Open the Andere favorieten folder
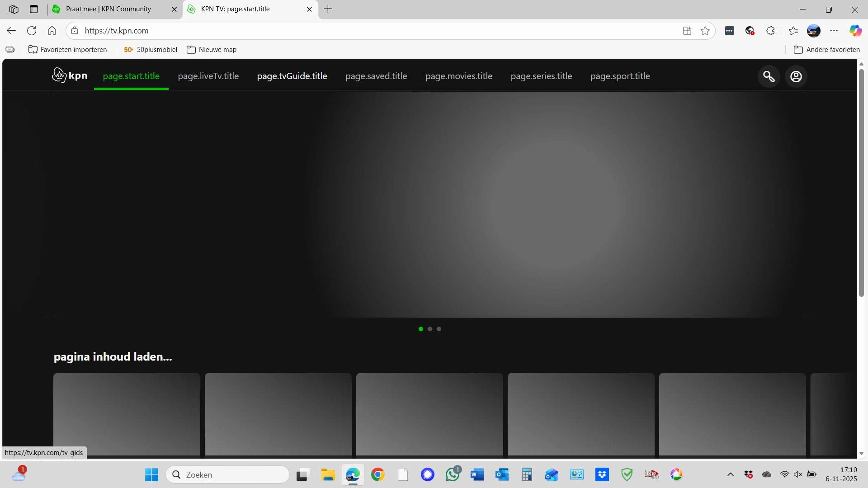The image size is (868, 488). pyautogui.click(x=827, y=50)
